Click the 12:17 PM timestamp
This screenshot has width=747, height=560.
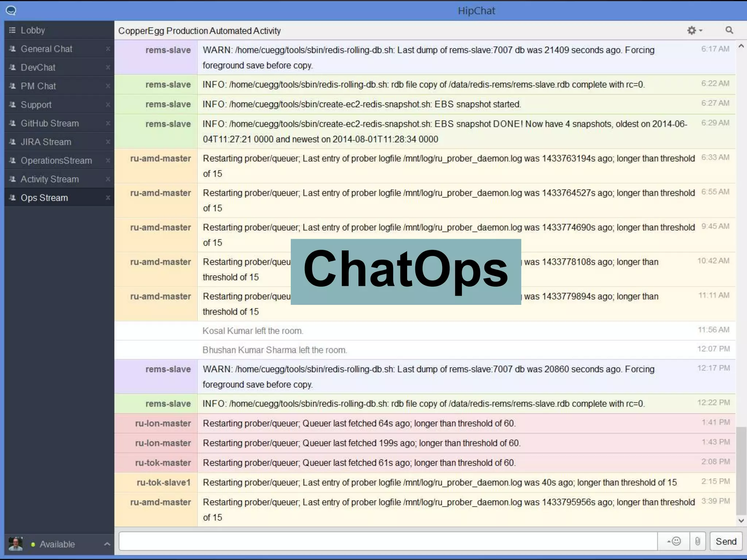(x=714, y=368)
